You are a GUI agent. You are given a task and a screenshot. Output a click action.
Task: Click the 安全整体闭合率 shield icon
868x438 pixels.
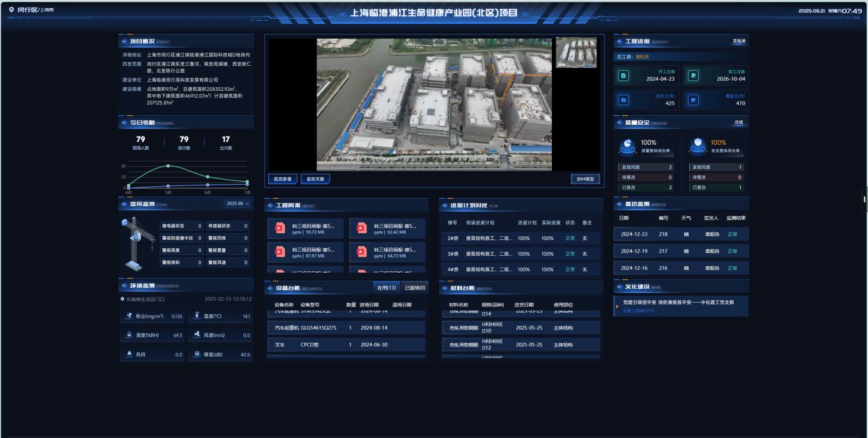[x=697, y=146]
